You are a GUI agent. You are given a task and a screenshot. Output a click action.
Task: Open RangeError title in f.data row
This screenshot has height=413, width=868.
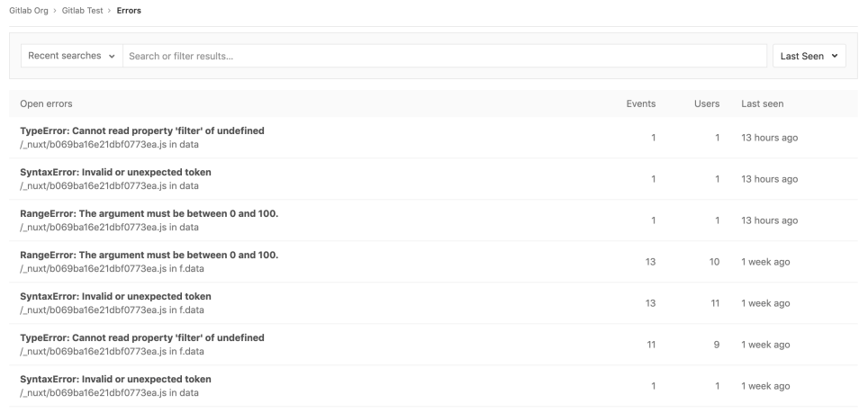point(149,255)
